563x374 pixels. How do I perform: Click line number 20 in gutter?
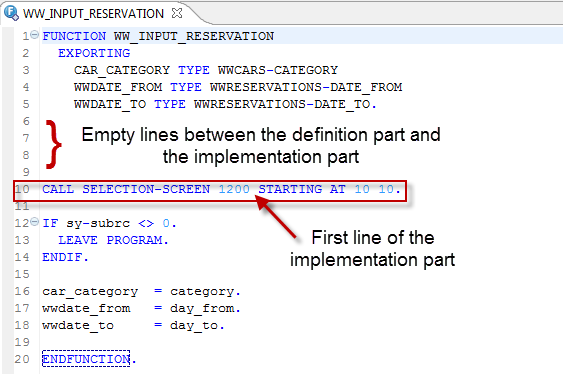[x=22, y=359]
